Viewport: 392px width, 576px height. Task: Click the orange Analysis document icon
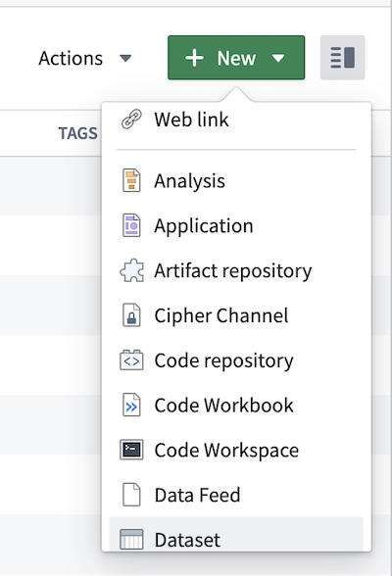[x=131, y=180]
